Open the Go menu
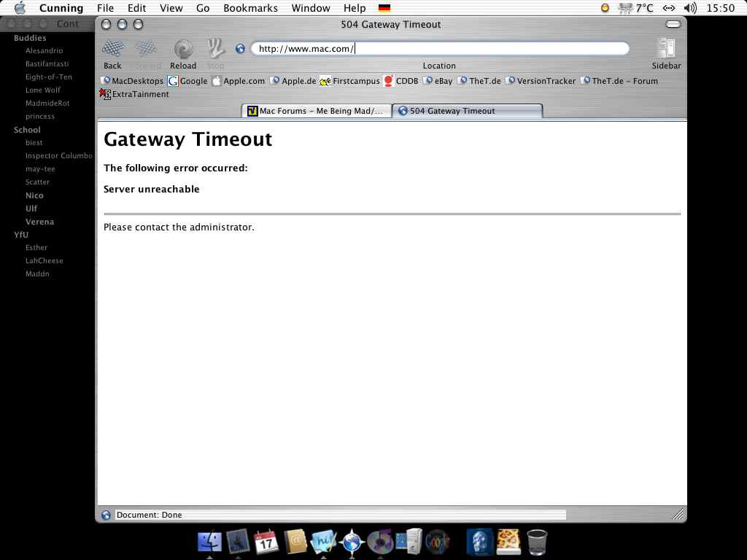 pyautogui.click(x=203, y=8)
